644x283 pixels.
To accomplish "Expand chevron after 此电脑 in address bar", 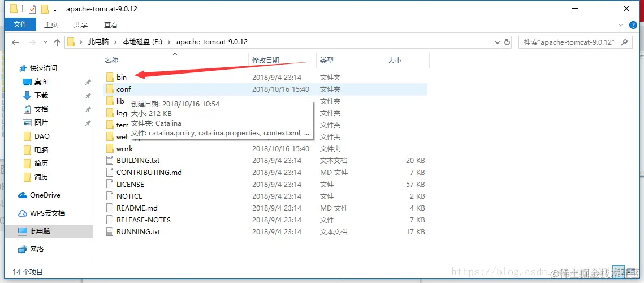I will (116, 42).
